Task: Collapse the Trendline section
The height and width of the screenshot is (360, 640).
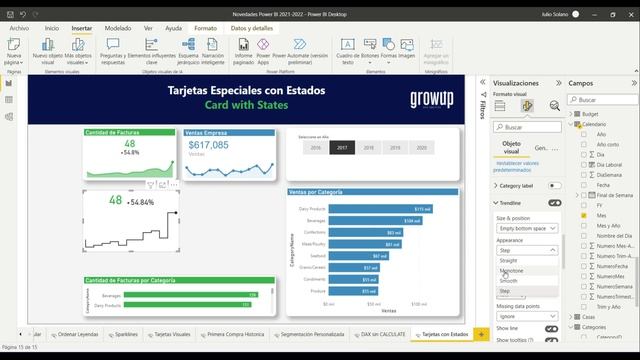Action: pos(496,203)
